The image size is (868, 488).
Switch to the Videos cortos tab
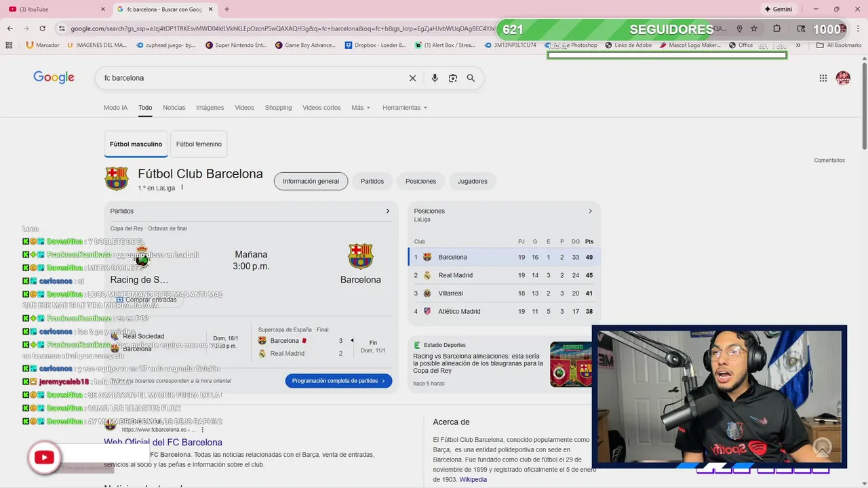(321, 108)
